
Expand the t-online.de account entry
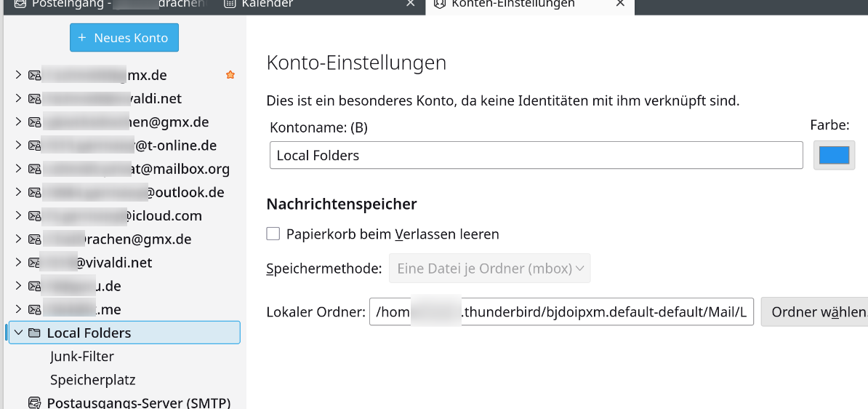coord(18,146)
